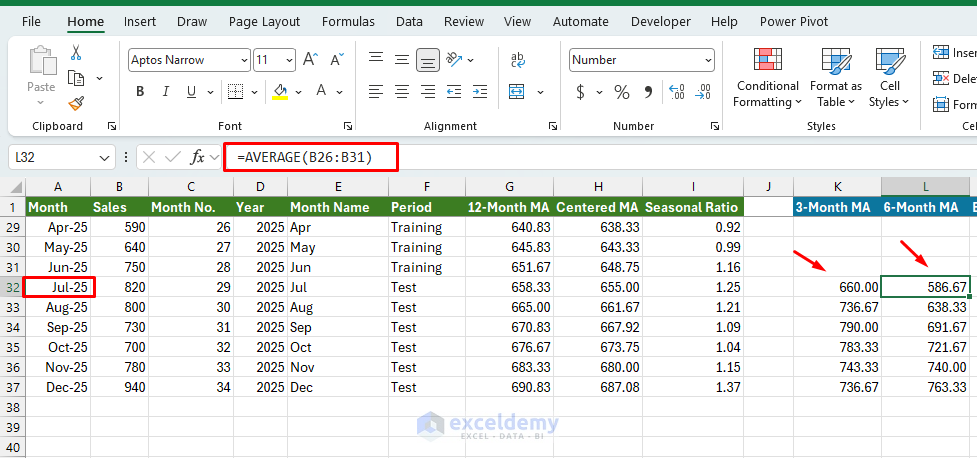977x458 pixels.
Task: Switch to the Data tab
Action: [x=409, y=22]
